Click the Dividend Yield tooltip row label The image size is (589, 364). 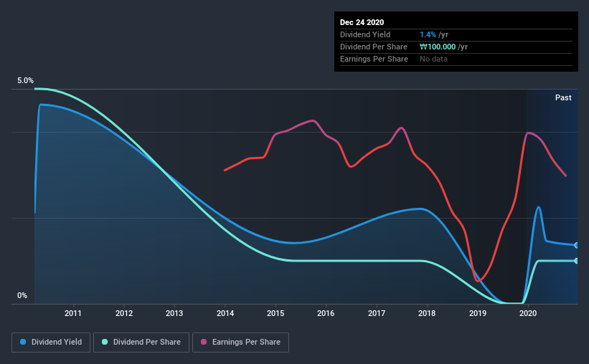pos(365,34)
